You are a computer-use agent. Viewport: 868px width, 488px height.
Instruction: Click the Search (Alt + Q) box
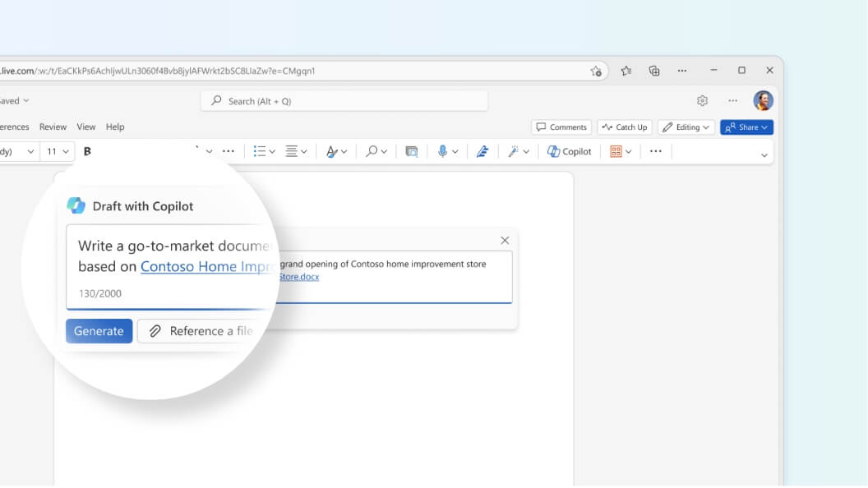click(344, 101)
